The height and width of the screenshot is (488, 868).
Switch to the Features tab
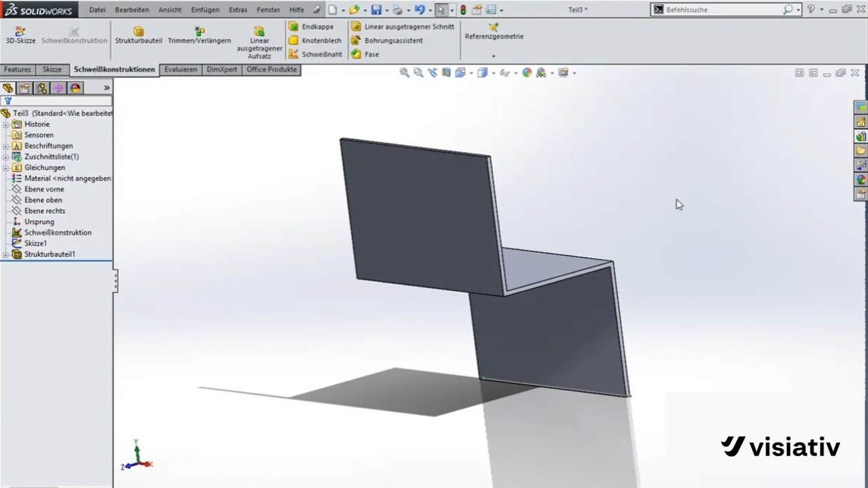pyautogui.click(x=18, y=69)
